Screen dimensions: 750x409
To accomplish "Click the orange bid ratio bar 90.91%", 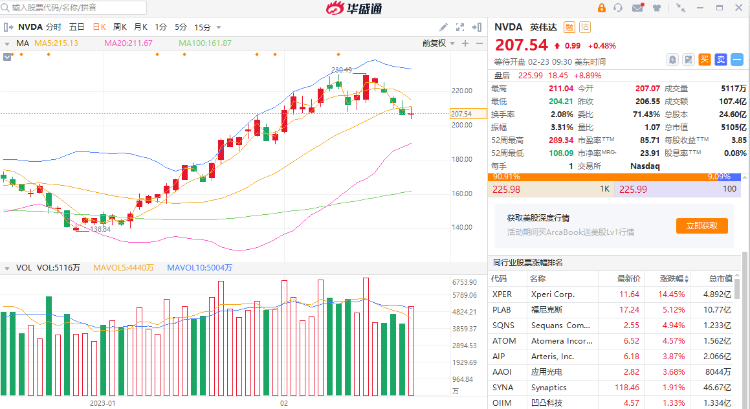I will click(x=603, y=177).
